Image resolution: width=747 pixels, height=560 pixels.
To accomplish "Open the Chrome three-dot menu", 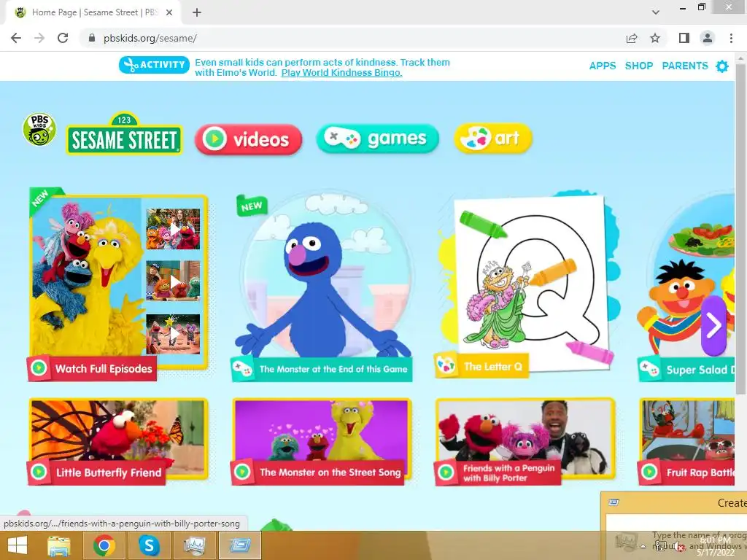I will point(731,38).
